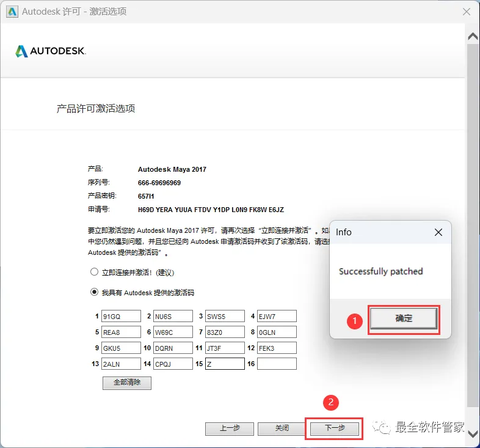Click the Autodesk app icon in title bar
This screenshot has width=480, height=448.
tap(12, 12)
